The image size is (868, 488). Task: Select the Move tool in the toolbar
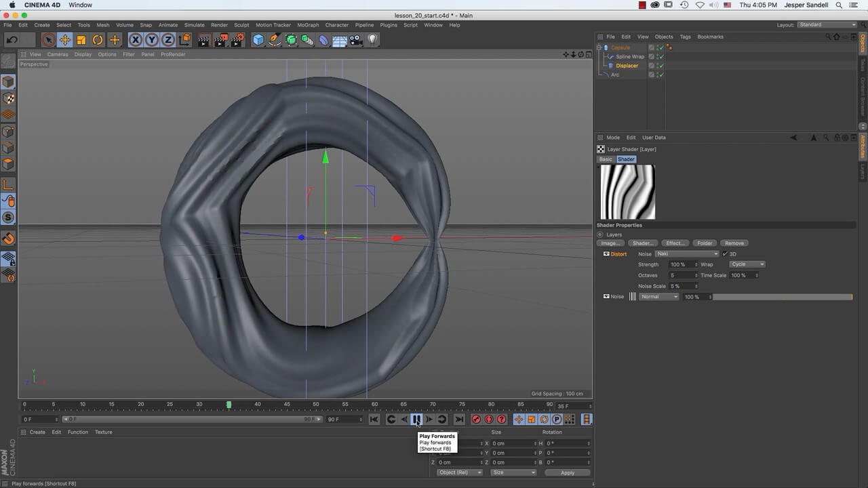click(x=64, y=39)
